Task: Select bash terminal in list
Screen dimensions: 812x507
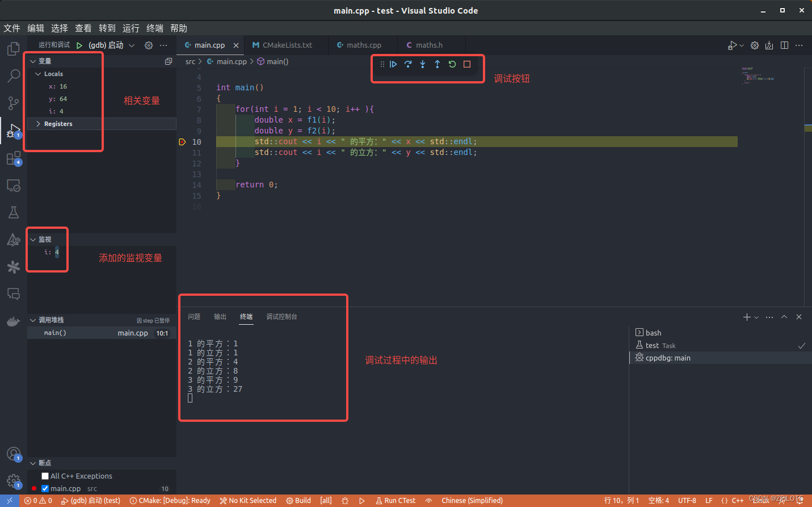Action: click(721, 333)
